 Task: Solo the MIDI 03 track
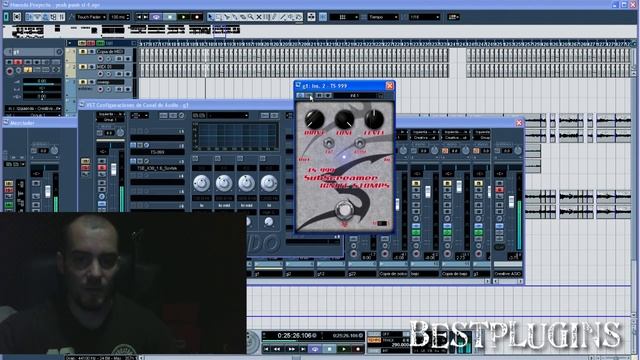pos(91,67)
